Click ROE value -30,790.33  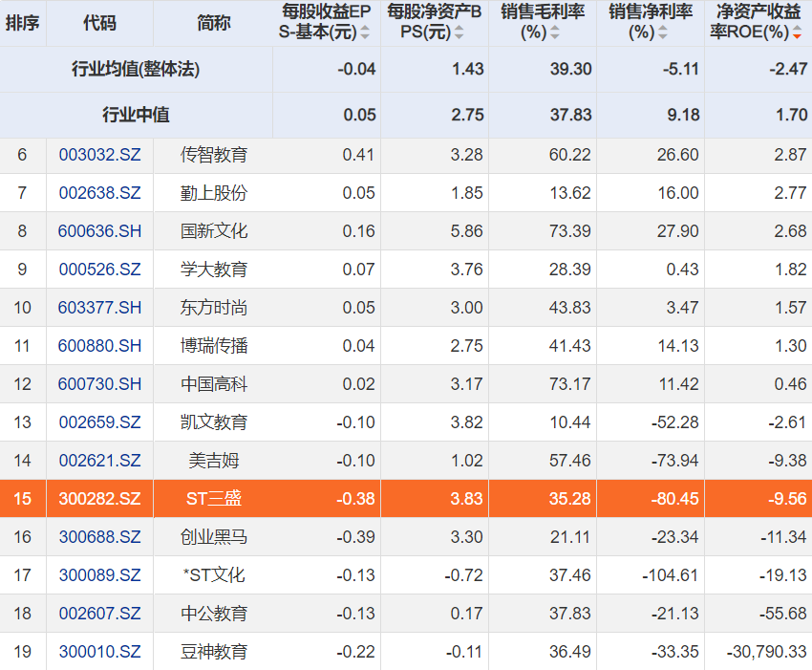coord(766,652)
